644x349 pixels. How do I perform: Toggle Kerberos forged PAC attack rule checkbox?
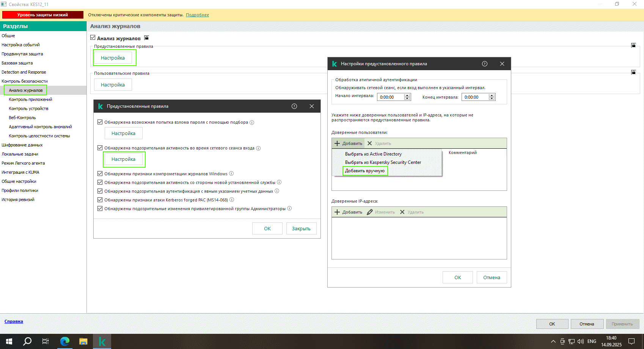(100, 200)
